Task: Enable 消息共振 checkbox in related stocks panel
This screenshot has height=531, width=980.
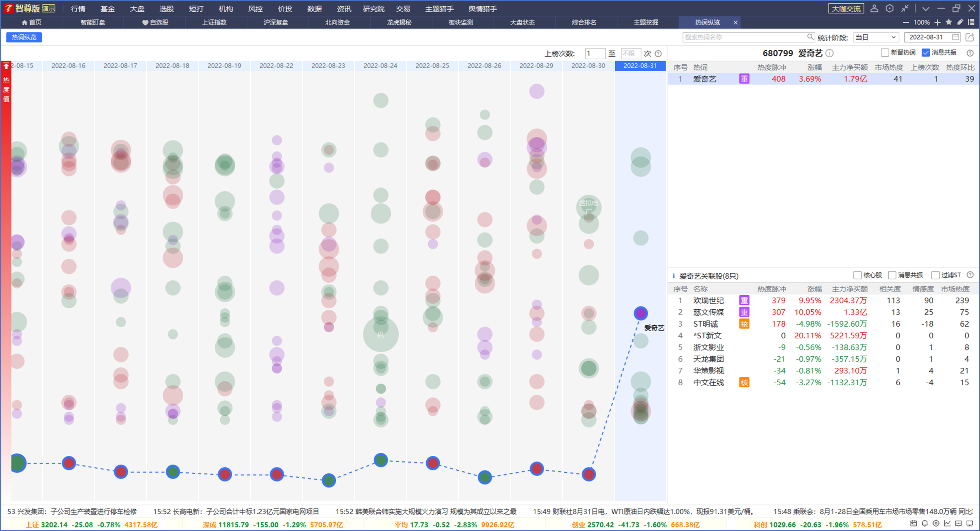Action: click(x=892, y=275)
